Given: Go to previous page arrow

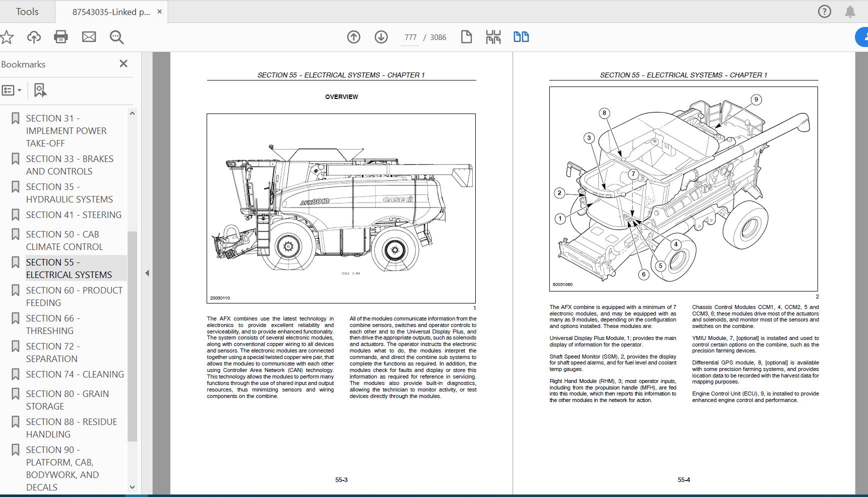Looking at the screenshot, I should click(354, 37).
